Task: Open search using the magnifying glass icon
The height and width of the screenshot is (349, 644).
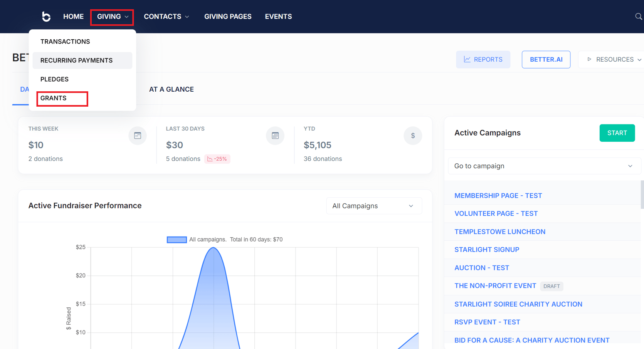Action: (x=638, y=16)
